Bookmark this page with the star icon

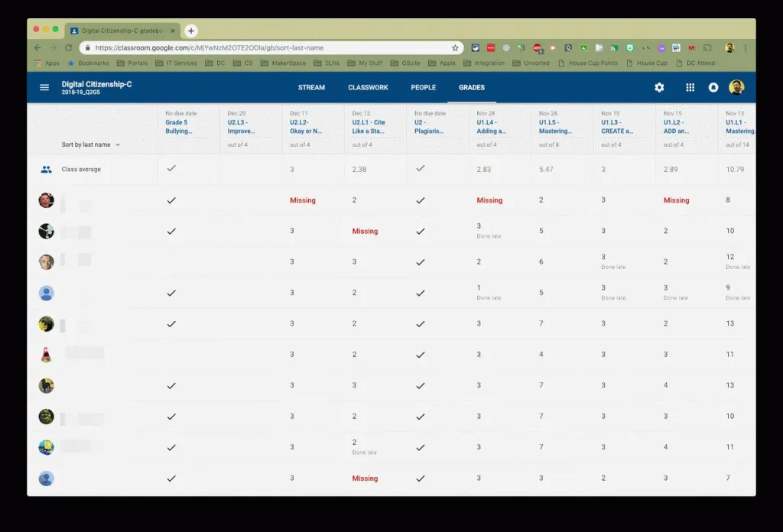(455, 47)
